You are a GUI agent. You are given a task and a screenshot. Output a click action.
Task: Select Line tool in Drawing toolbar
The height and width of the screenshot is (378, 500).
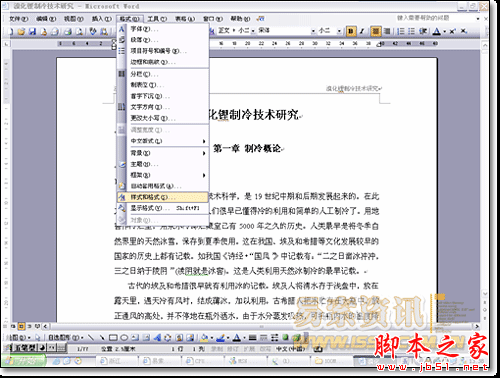click(x=91, y=338)
